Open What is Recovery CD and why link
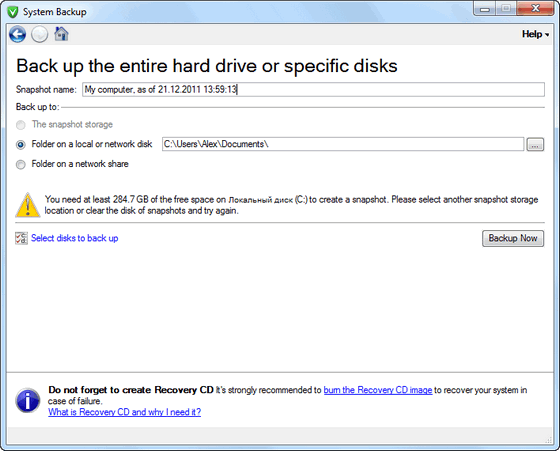 [x=125, y=412]
